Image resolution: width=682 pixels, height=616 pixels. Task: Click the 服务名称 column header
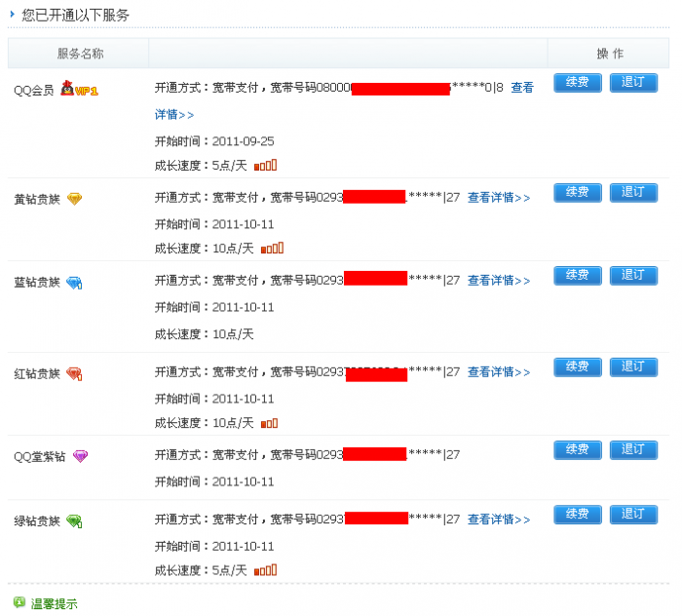pos(80,54)
